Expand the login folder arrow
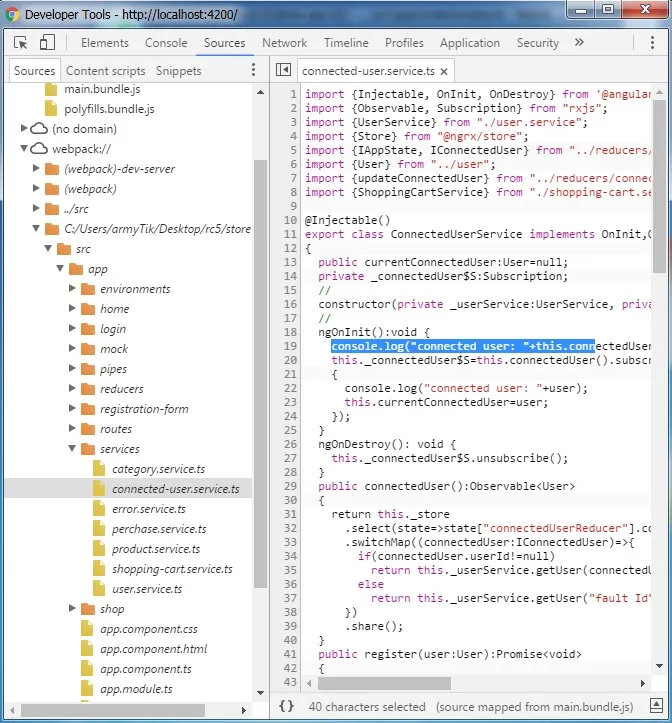 pos(72,328)
